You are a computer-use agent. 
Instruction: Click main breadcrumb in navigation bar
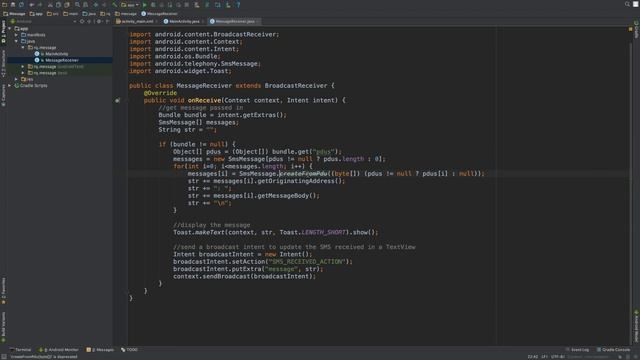coord(71,13)
